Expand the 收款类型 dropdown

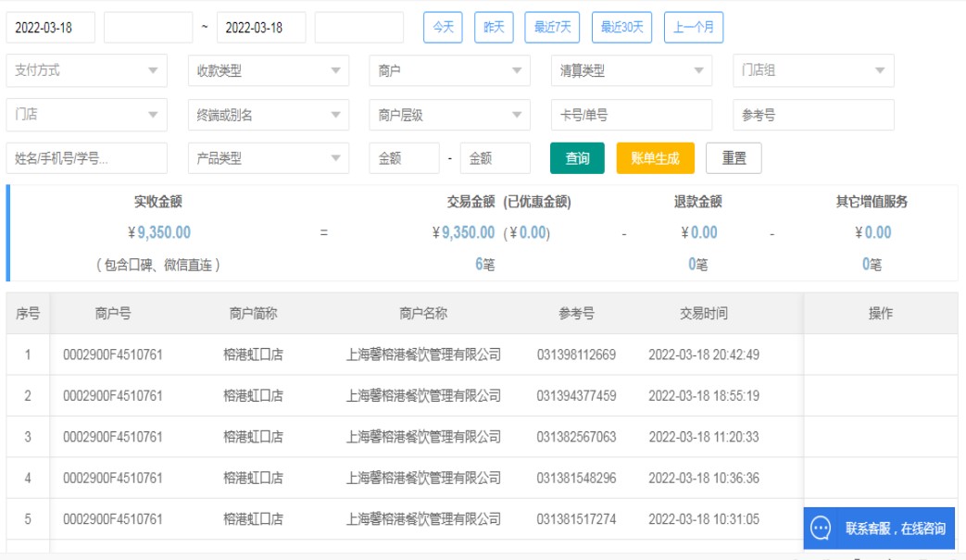[x=268, y=70]
